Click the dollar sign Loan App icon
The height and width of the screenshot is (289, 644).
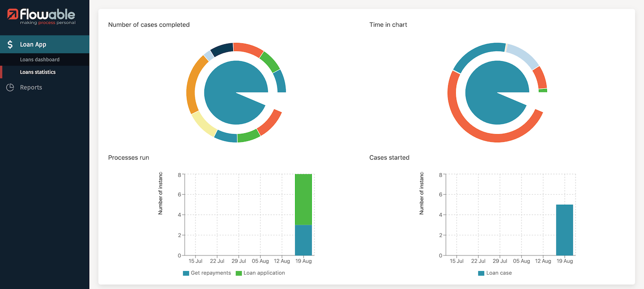(x=10, y=44)
